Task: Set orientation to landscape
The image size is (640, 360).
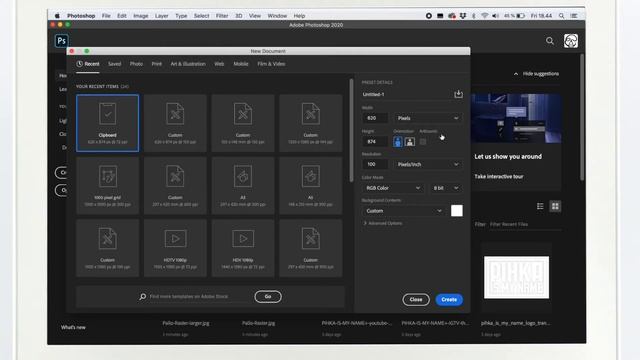Action: click(410, 142)
